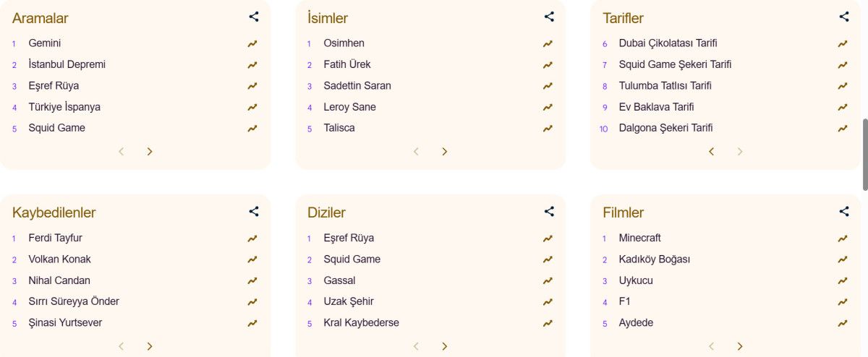This screenshot has width=868, height=357.
Task: Go to previous page of Tarifler
Action: pyautogui.click(x=712, y=152)
